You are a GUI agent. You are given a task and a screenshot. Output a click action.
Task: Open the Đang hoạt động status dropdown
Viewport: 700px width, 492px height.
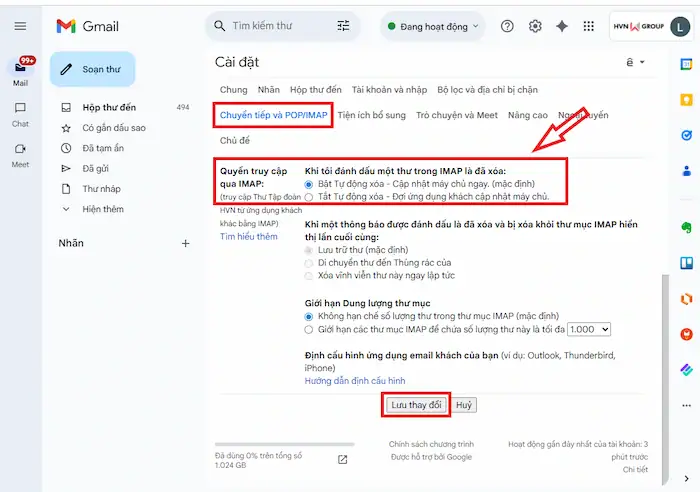pos(432,26)
